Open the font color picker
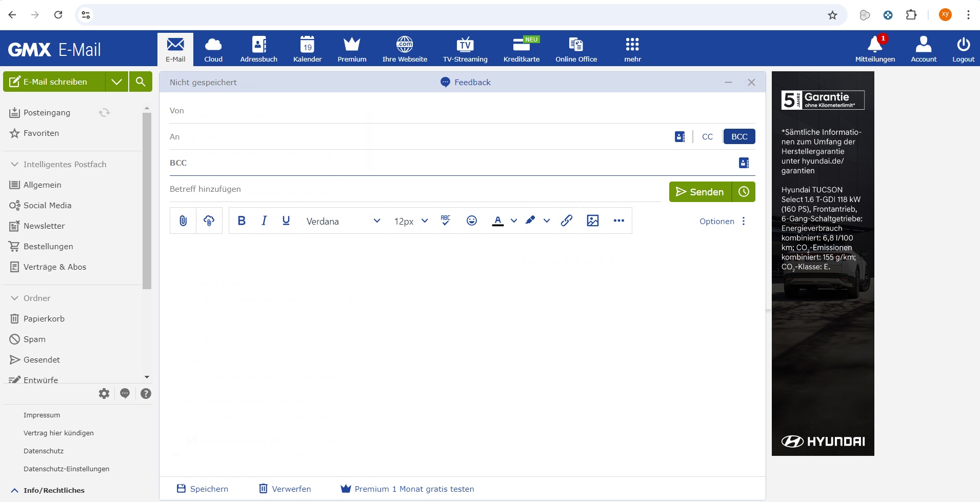 498,220
